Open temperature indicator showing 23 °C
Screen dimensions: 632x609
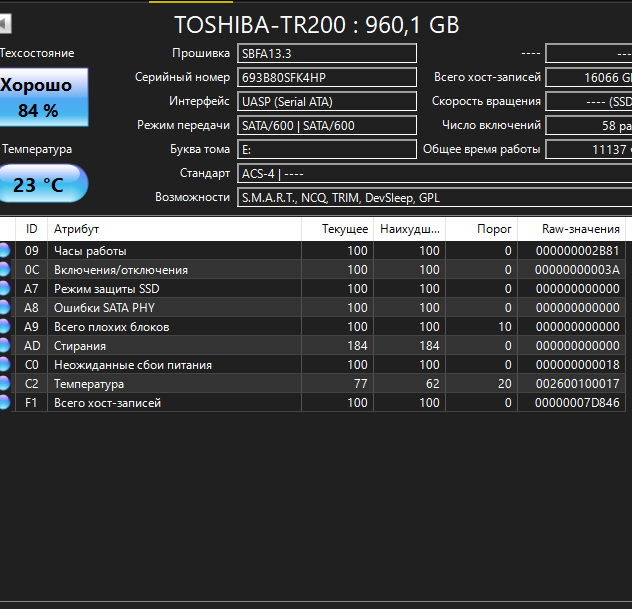(44, 183)
